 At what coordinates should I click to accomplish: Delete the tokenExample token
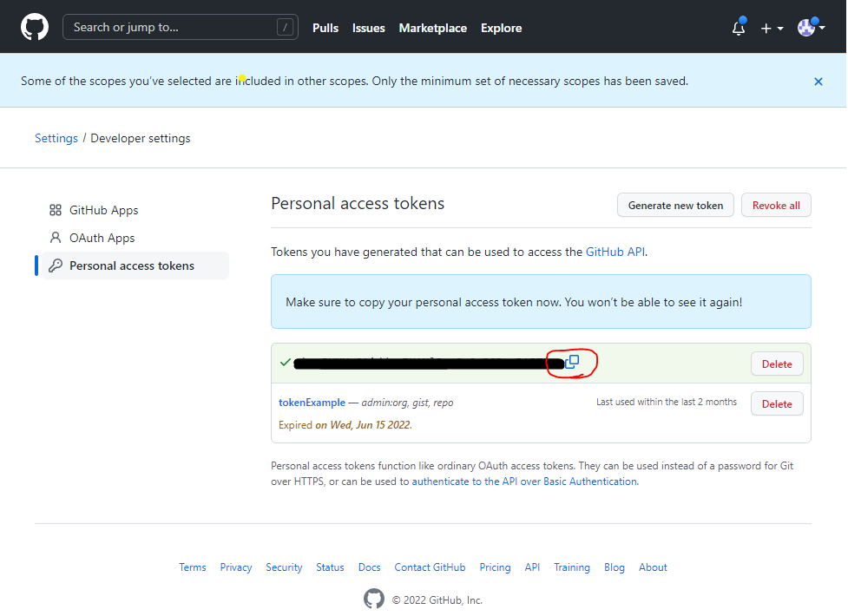(777, 404)
